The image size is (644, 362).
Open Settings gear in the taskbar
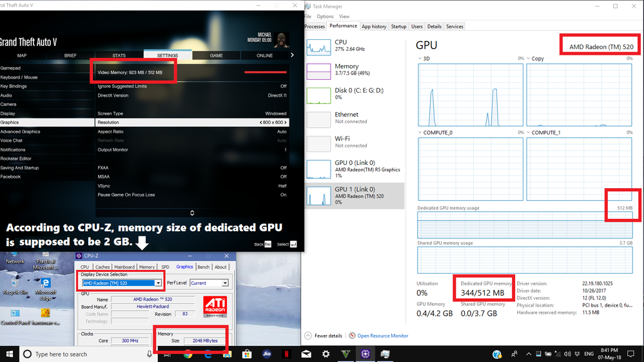click(326, 354)
